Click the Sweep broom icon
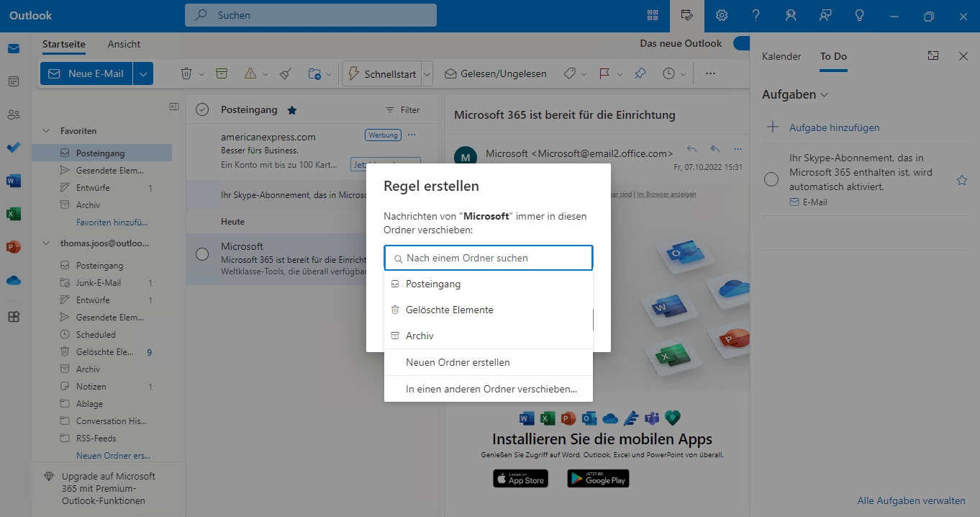This screenshot has width=980, height=517. click(x=285, y=73)
